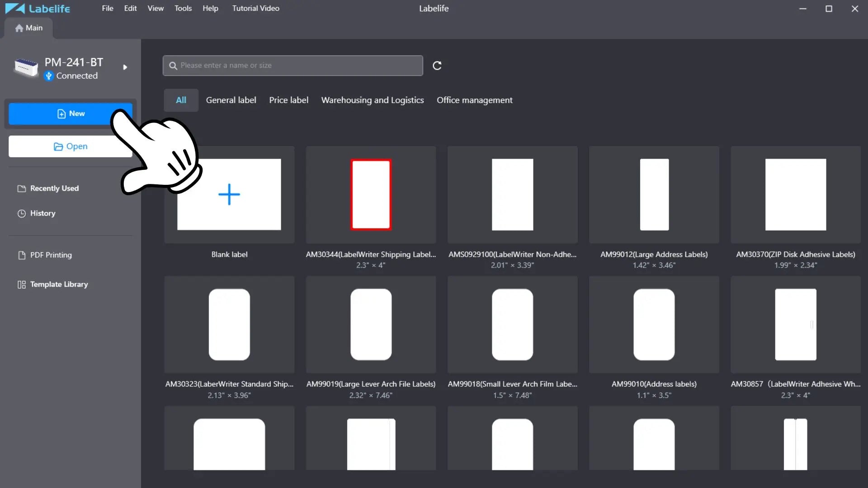The height and width of the screenshot is (488, 868).
Task: Select the Office management tab
Action: (474, 100)
